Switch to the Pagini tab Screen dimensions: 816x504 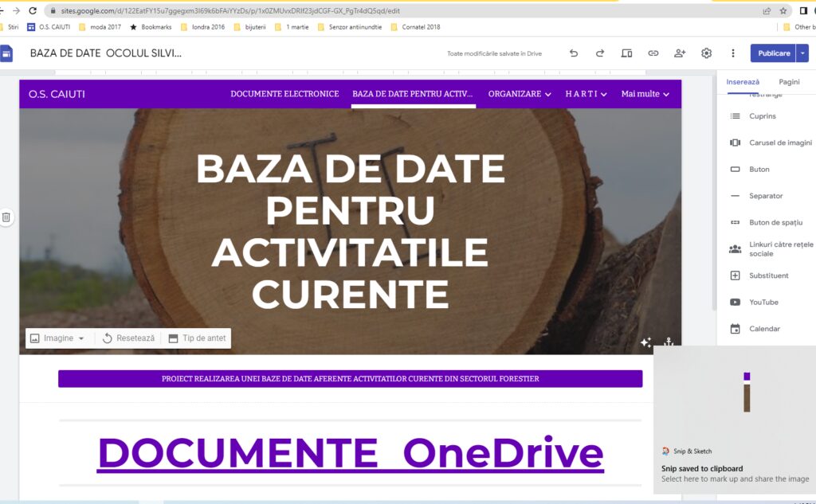pos(789,81)
